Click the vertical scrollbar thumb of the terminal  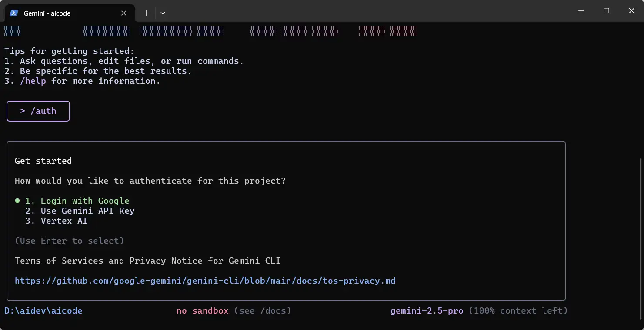pos(641,239)
